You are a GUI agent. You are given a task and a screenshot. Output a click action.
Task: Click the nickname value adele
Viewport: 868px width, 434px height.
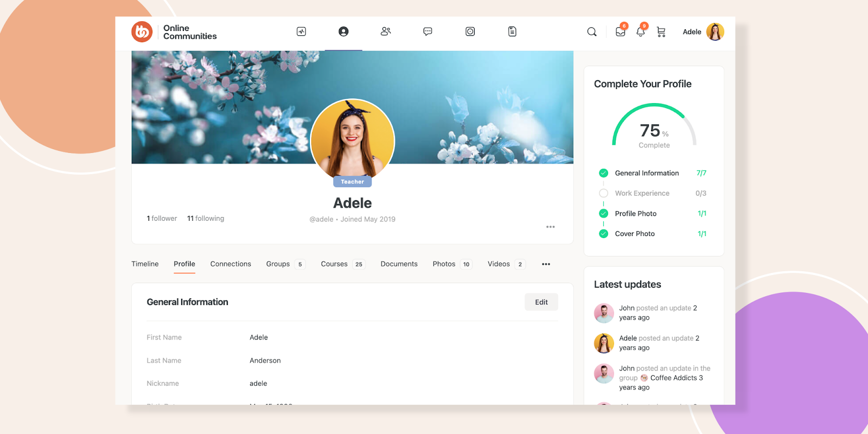(x=258, y=384)
